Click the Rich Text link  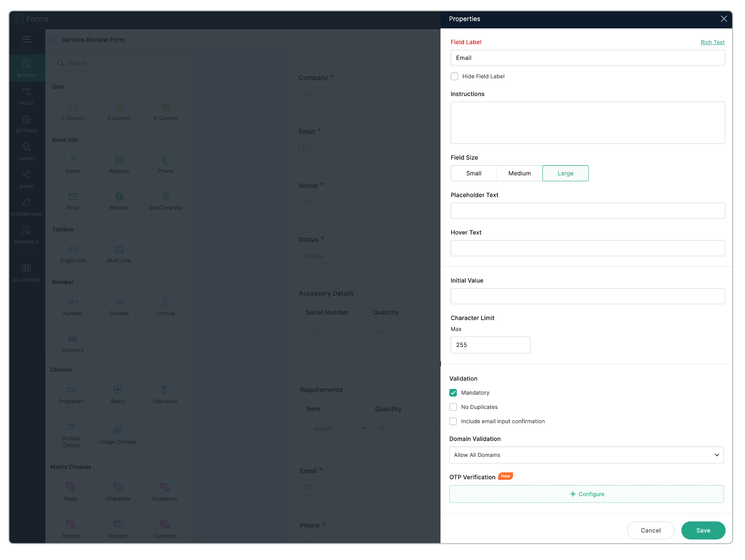712,42
